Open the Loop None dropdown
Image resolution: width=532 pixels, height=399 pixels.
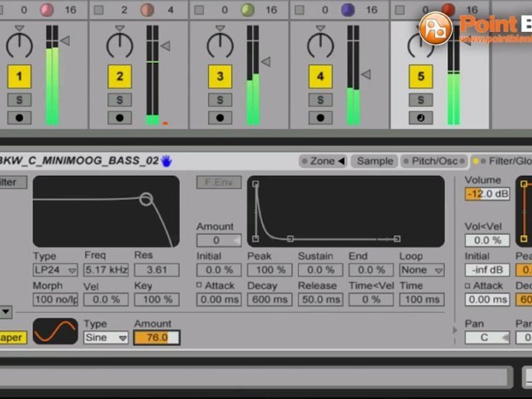pyautogui.click(x=422, y=270)
